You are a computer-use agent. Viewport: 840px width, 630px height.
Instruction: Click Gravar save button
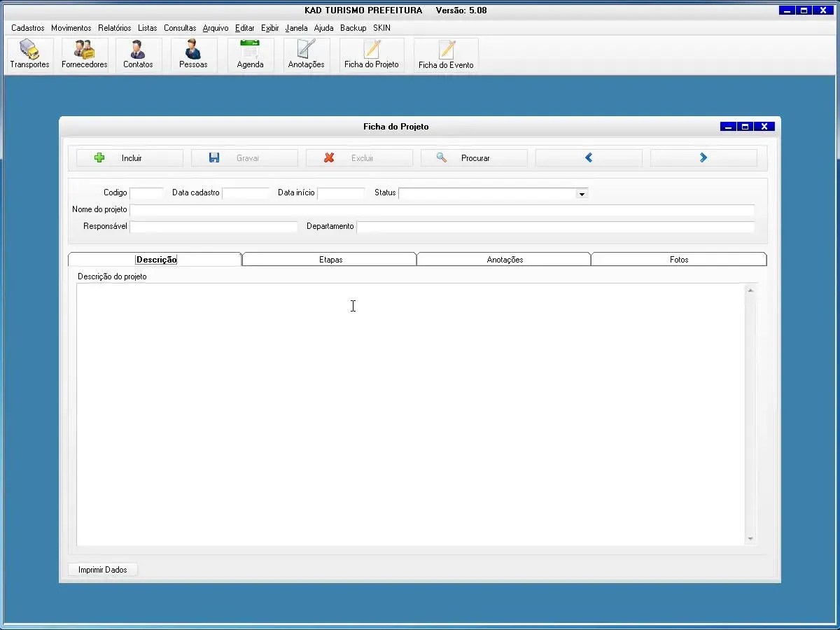pyautogui.click(x=244, y=158)
